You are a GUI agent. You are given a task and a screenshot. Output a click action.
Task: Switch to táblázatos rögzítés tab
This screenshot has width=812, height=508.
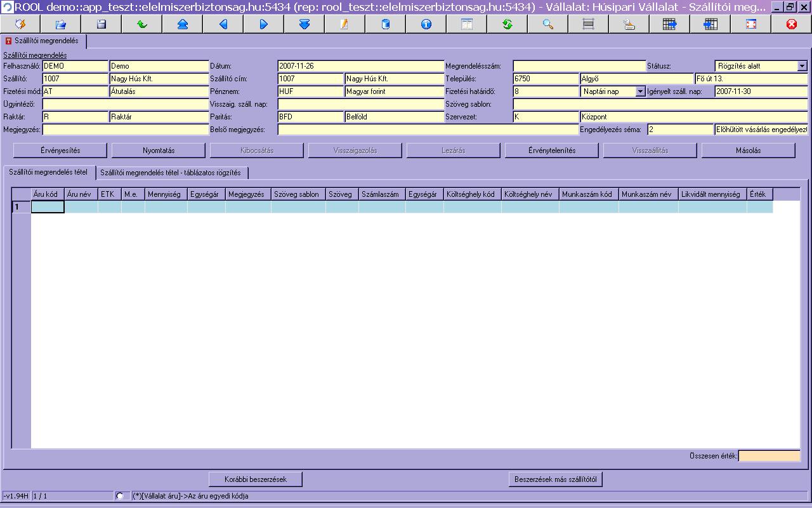click(x=171, y=173)
